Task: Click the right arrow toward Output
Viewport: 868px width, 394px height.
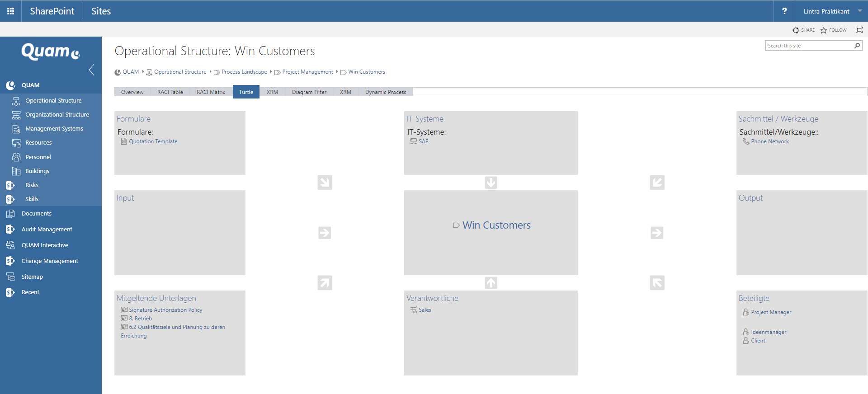Action: pyautogui.click(x=657, y=233)
